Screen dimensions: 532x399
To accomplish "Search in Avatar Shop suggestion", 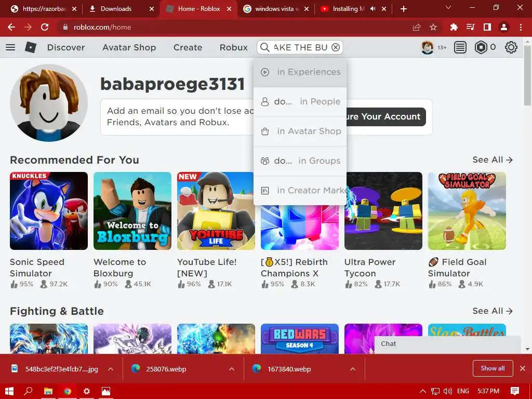I will tap(300, 131).
